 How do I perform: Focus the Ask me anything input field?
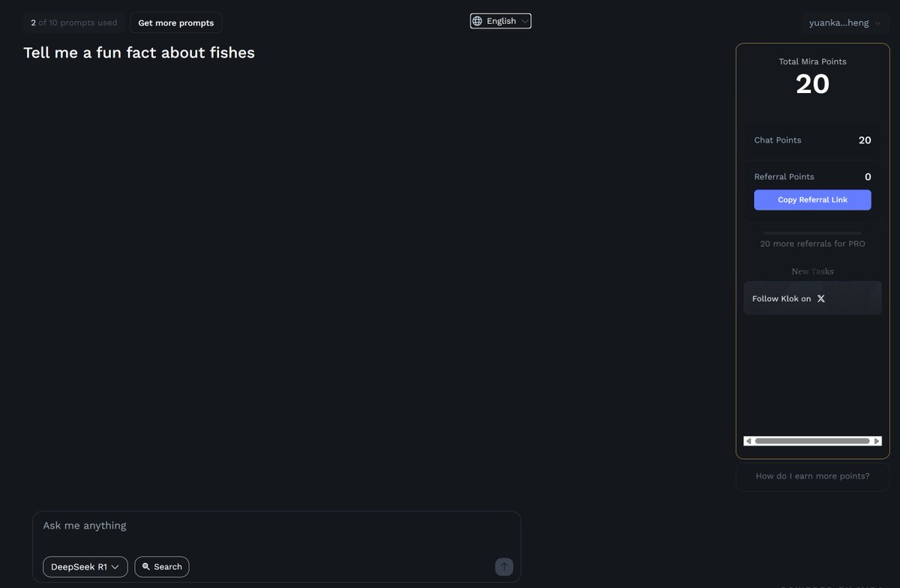(x=276, y=526)
